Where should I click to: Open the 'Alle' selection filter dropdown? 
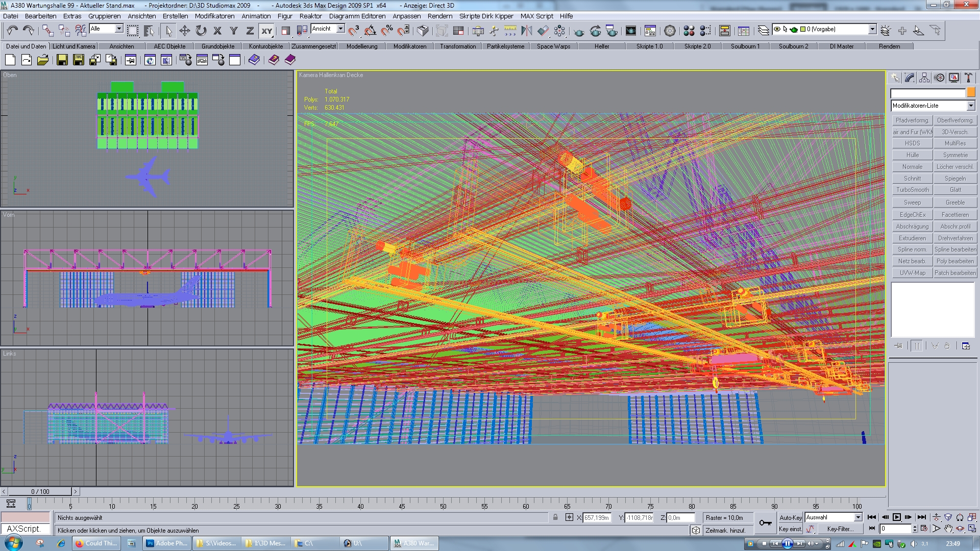(x=119, y=29)
